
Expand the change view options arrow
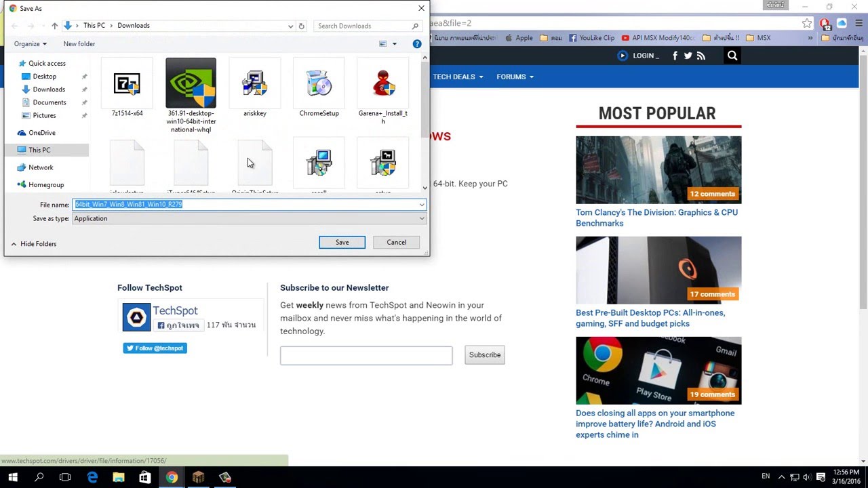pos(395,44)
